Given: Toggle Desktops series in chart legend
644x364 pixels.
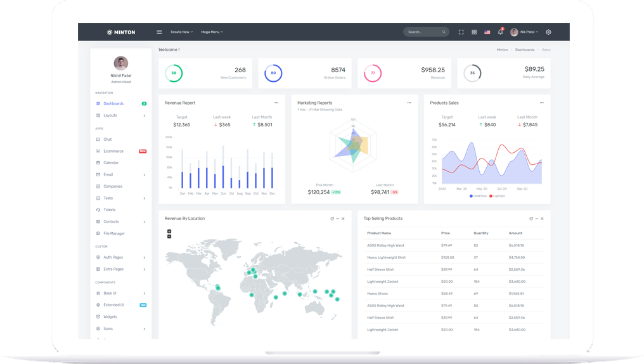Looking at the screenshot, I should tap(479, 196).
